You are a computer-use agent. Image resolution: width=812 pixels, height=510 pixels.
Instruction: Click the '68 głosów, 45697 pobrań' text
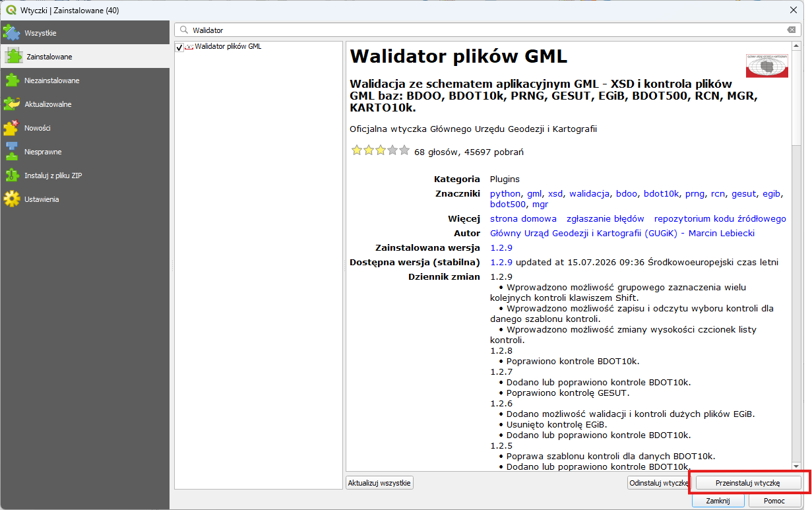469,152
